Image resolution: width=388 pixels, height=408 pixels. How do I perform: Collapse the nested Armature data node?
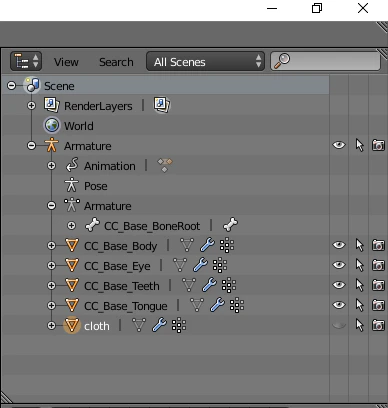click(x=51, y=206)
